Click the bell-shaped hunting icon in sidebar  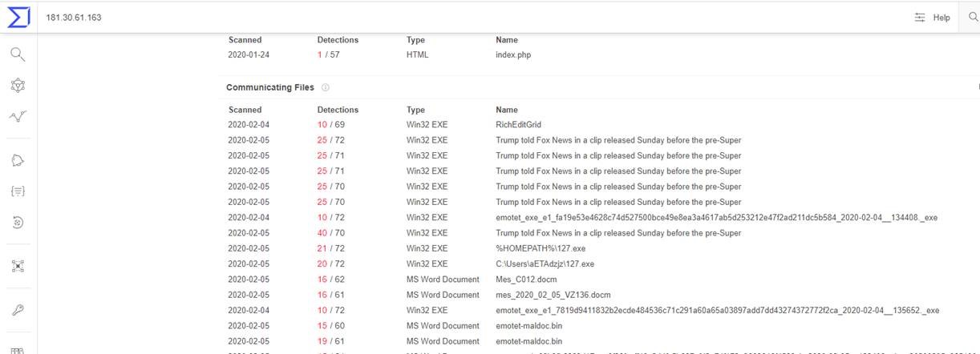pyautogui.click(x=18, y=161)
